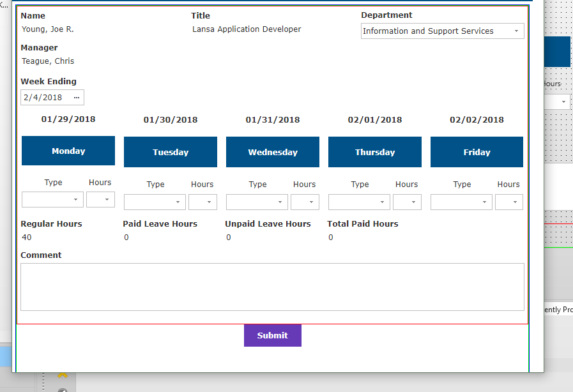Viewport: 573px width, 392px height.
Task: Select the date header 01/31/2018
Action: click(273, 119)
